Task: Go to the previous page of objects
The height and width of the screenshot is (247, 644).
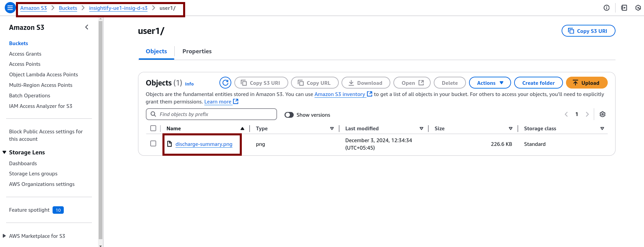Action: pos(566,114)
